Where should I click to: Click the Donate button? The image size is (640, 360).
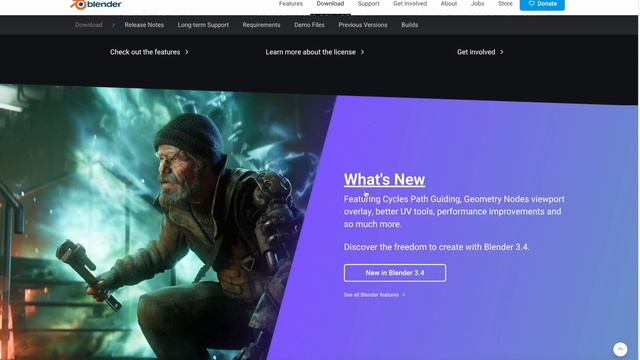pyautogui.click(x=542, y=4)
